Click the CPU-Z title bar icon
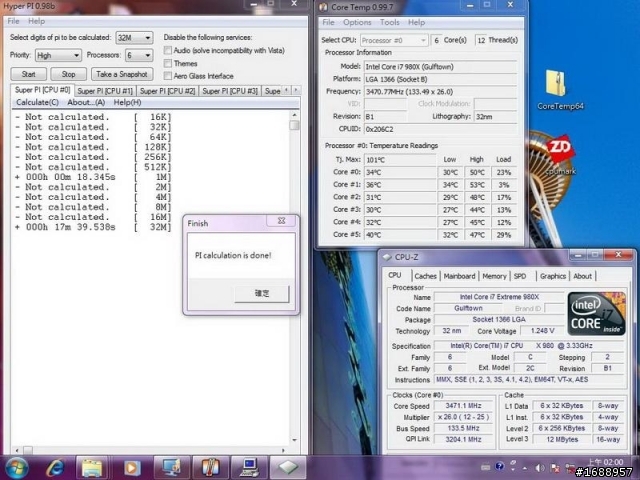Screen dimensions: 640x480 pyautogui.click(x=387, y=257)
